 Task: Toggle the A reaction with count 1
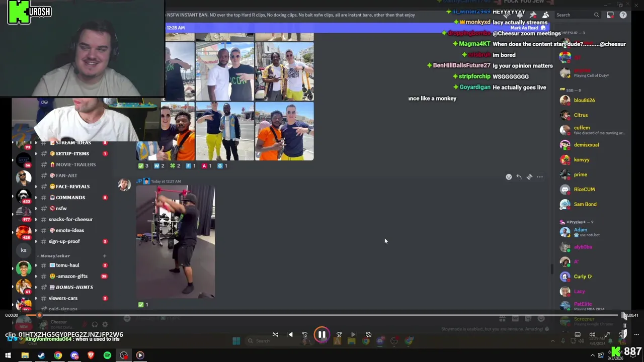click(207, 165)
